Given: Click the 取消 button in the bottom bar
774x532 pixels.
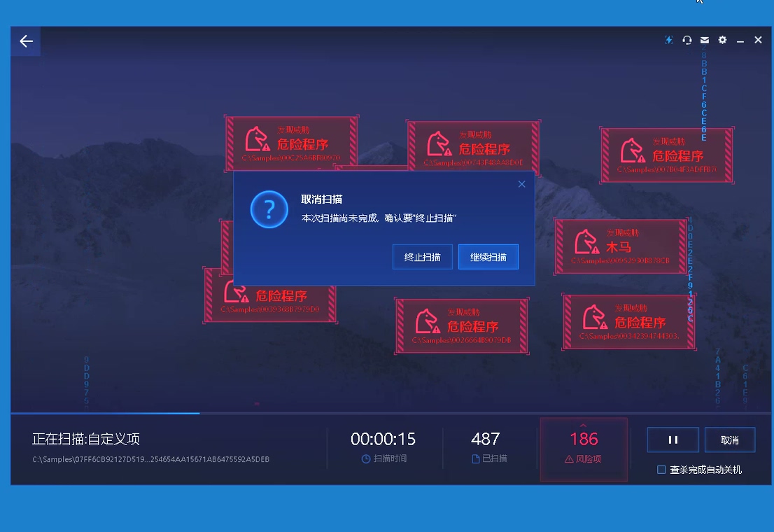Looking at the screenshot, I should [x=730, y=440].
